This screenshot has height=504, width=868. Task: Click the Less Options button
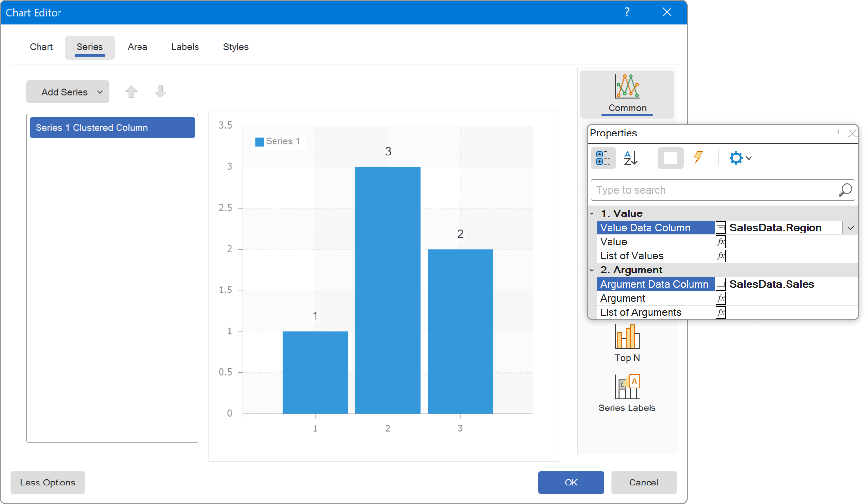pyautogui.click(x=47, y=483)
